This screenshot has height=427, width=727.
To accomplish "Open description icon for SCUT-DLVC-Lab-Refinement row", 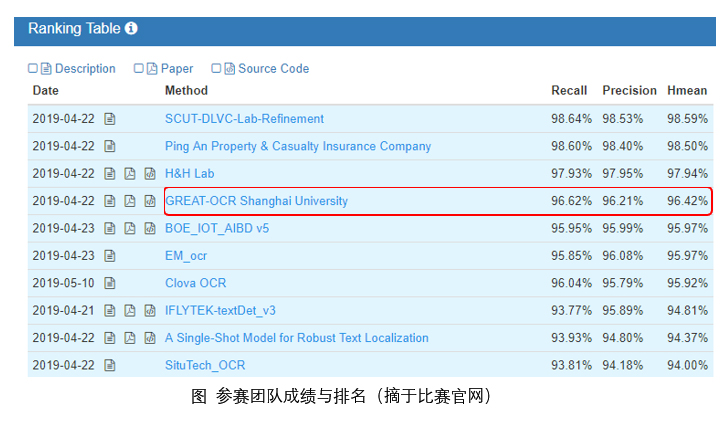I will pyautogui.click(x=110, y=119).
